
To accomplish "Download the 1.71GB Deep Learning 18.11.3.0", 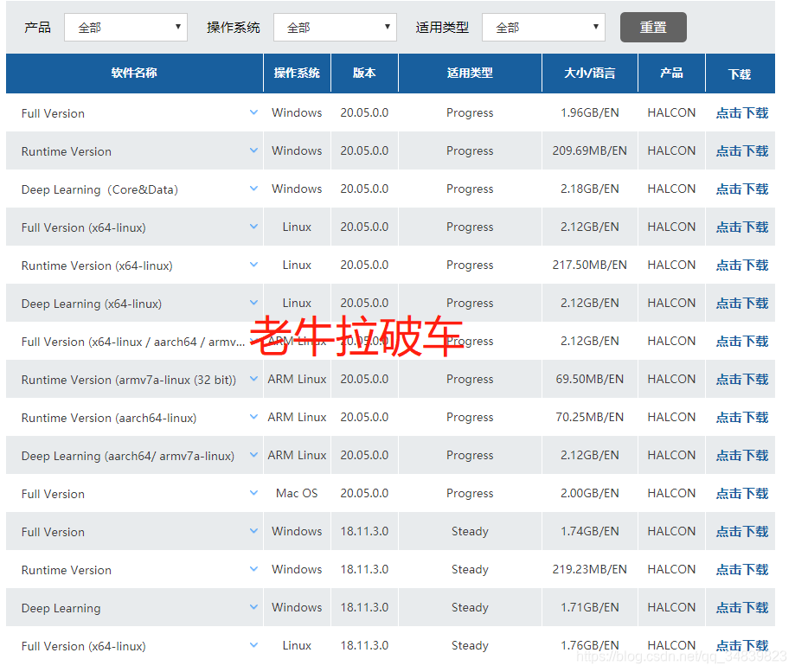I will 741,607.
